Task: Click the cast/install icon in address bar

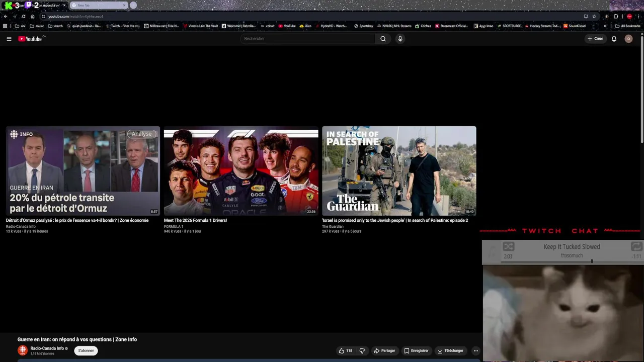Action: tap(586, 16)
